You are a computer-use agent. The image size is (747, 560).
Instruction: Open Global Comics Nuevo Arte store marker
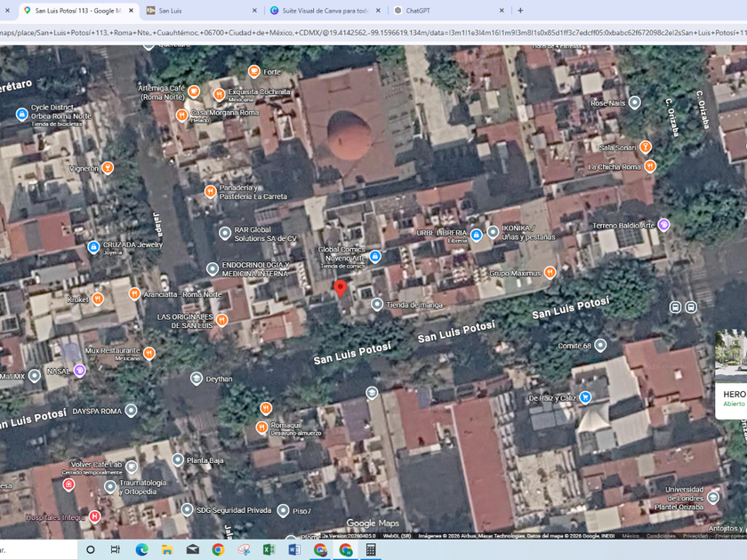375,256
